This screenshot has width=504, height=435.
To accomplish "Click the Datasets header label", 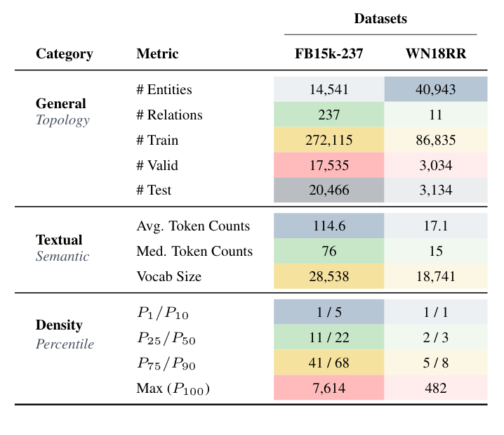I will (380, 19).
